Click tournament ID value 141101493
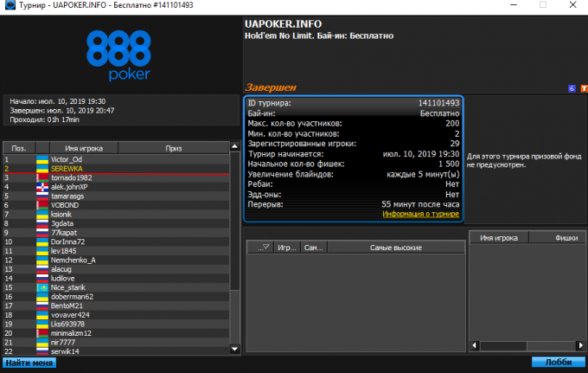This screenshot has height=373, width=588. point(438,103)
